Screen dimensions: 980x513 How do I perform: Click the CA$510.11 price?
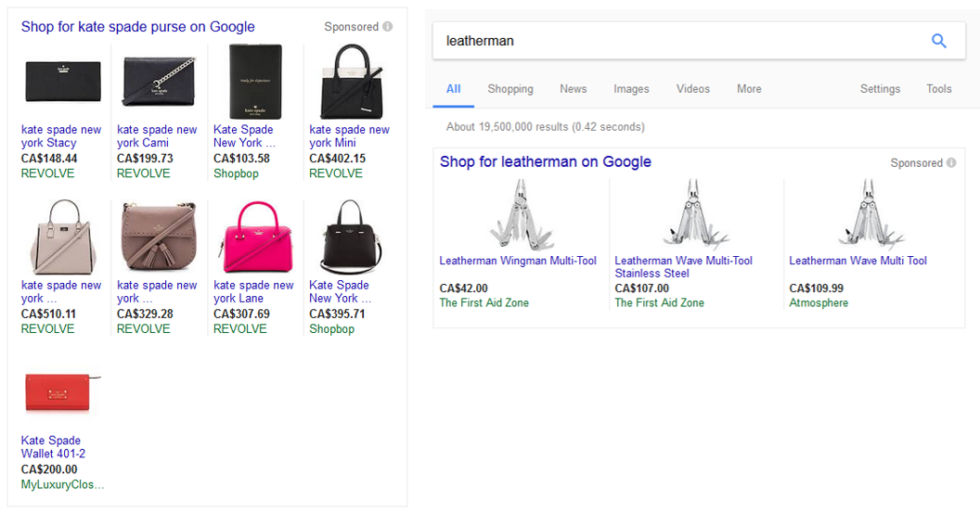click(48, 314)
